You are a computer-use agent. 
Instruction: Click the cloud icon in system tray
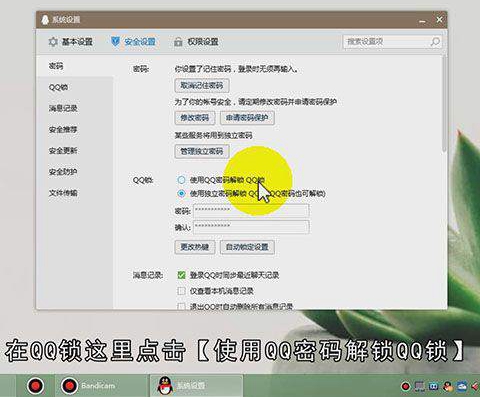462,386
